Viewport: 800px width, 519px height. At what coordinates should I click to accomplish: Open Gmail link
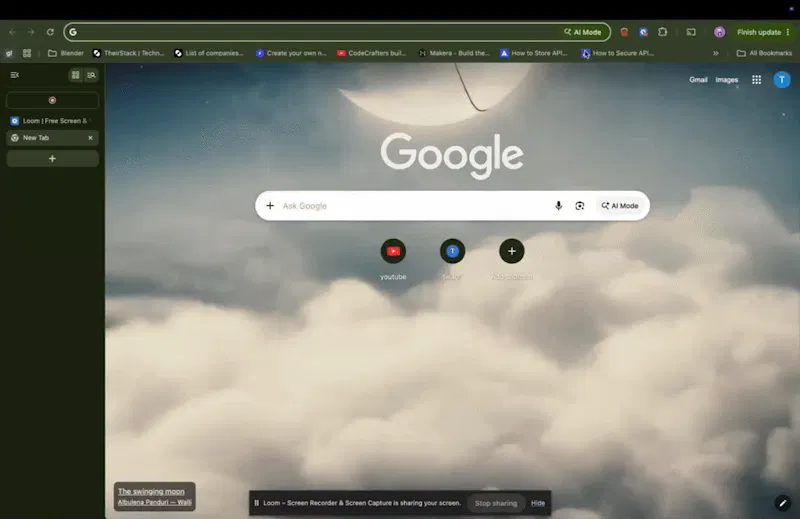[698, 80]
